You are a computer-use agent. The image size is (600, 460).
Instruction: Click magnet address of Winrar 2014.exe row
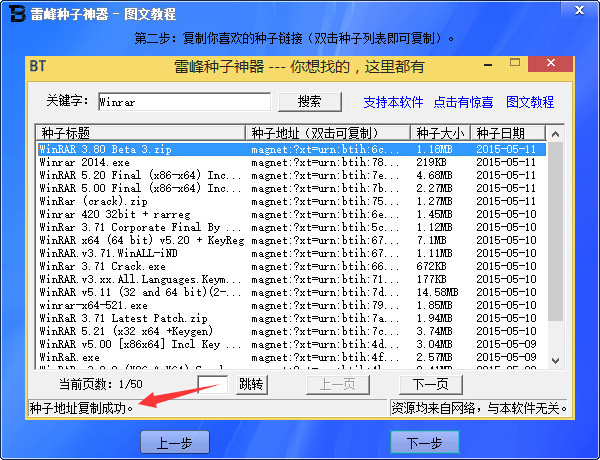[x=325, y=163]
